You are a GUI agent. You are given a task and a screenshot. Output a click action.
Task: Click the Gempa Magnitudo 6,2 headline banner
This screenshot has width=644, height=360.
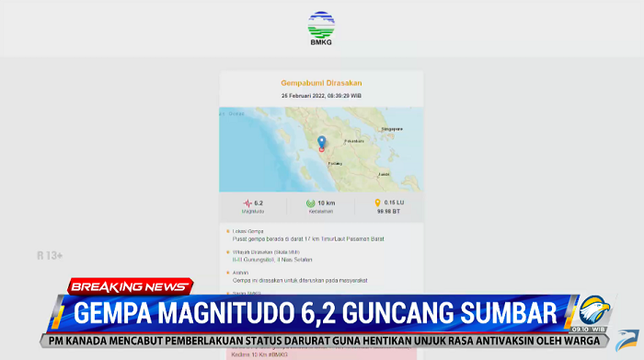(x=315, y=313)
